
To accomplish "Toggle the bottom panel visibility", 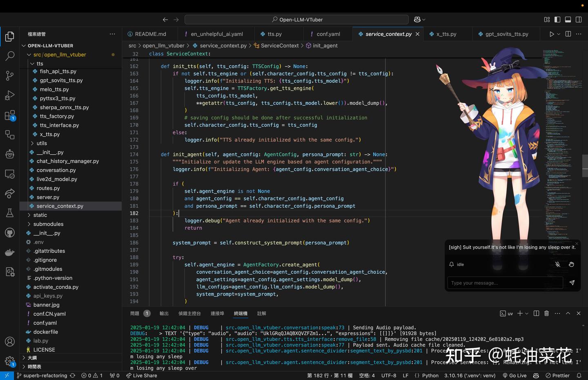I will point(568,20).
